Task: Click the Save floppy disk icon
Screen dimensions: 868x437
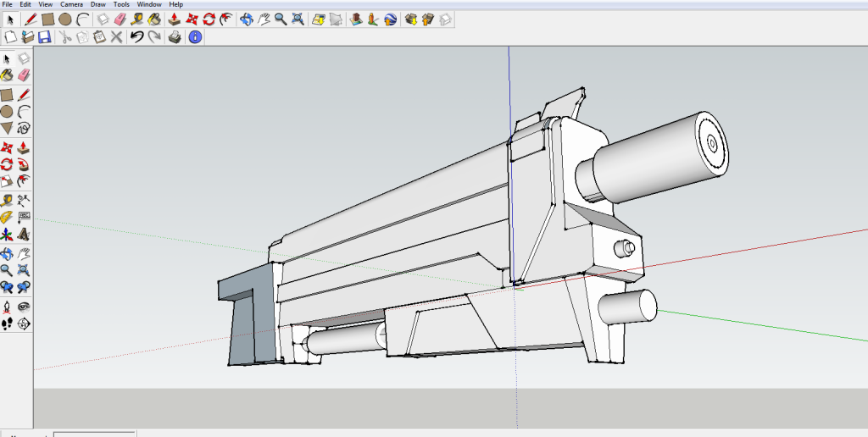Action: (45, 37)
